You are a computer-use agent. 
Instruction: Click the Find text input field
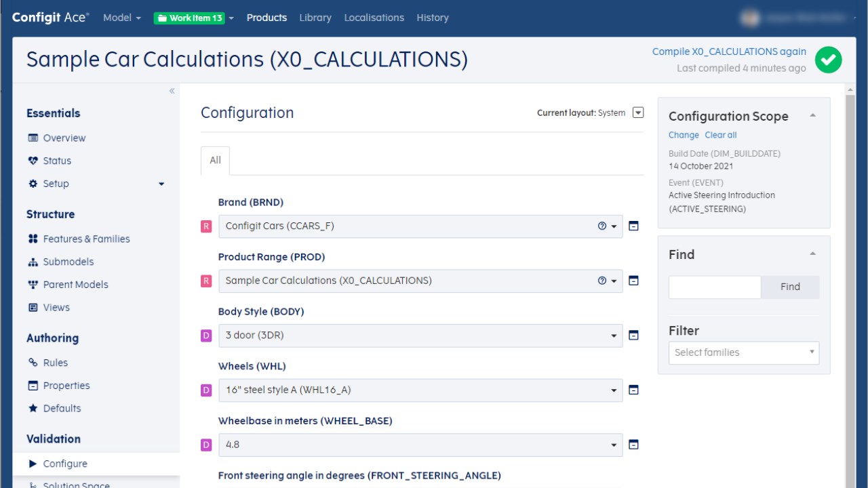click(715, 287)
